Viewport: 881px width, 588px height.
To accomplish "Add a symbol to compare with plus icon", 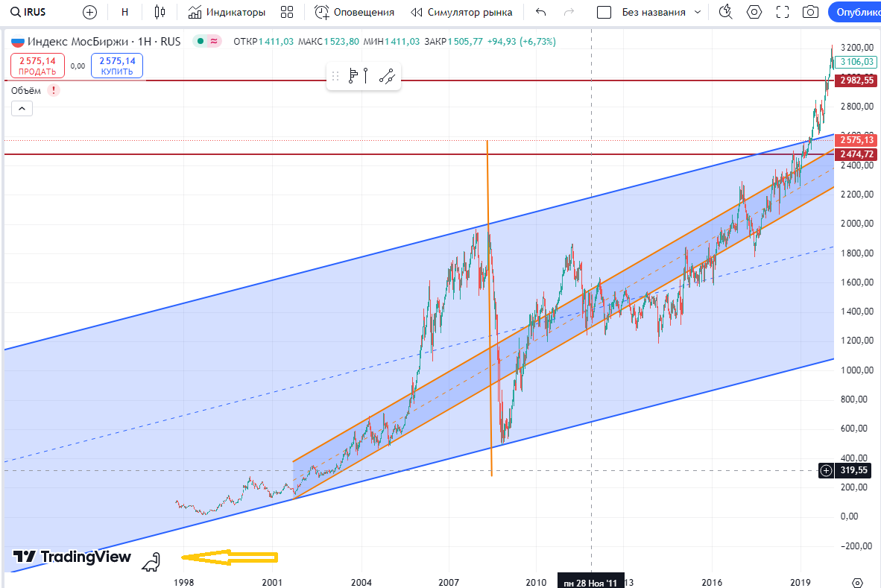I will click(89, 12).
